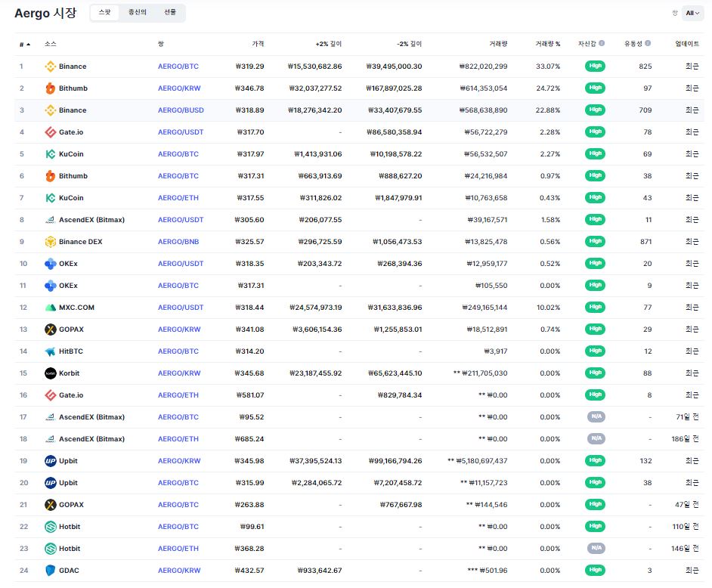Sort by the # column header
Viewport: 712px width, 588px height.
(x=25, y=44)
